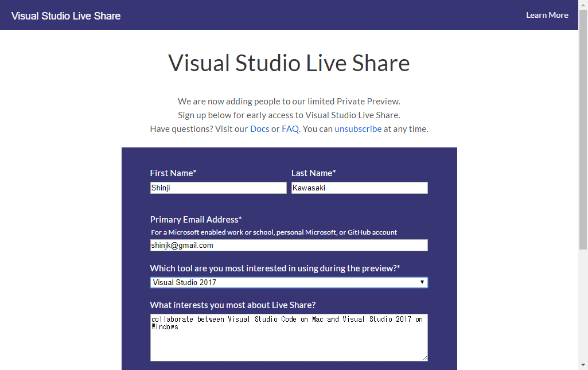588x370 pixels.
Task: Click the Visual Studio Live Share page heading
Action: pos(289,63)
